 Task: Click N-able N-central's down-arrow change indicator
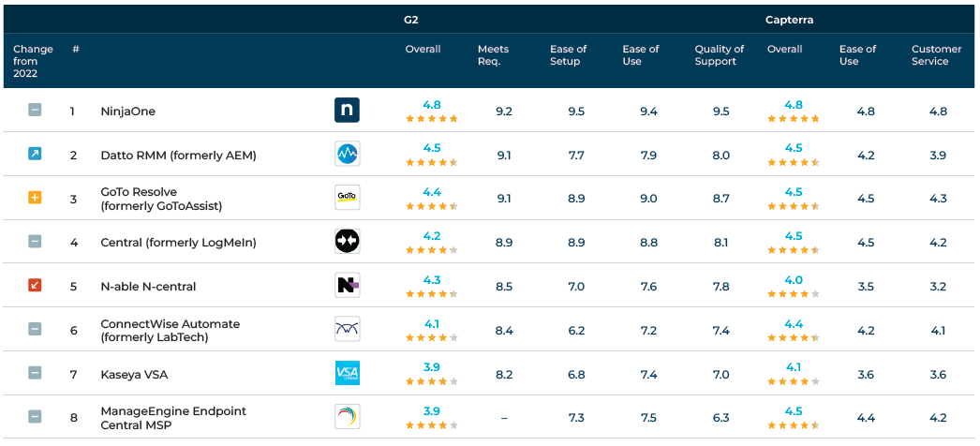pyautogui.click(x=35, y=285)
